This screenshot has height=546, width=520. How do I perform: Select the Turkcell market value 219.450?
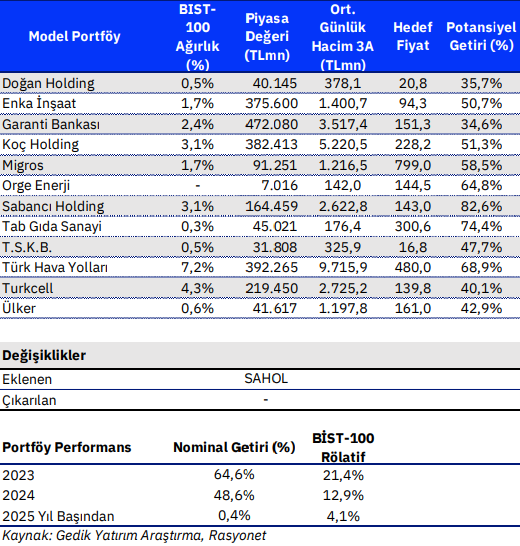point(271,289)
